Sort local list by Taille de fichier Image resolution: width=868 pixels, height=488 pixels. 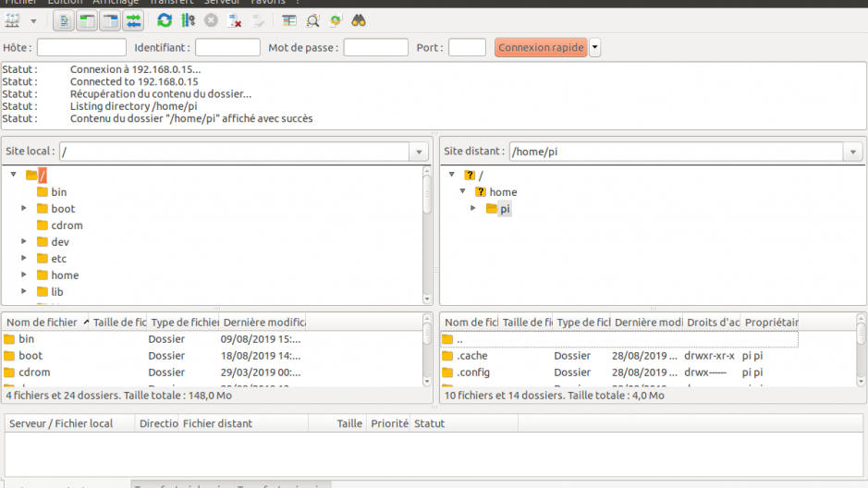coord(118,322)
